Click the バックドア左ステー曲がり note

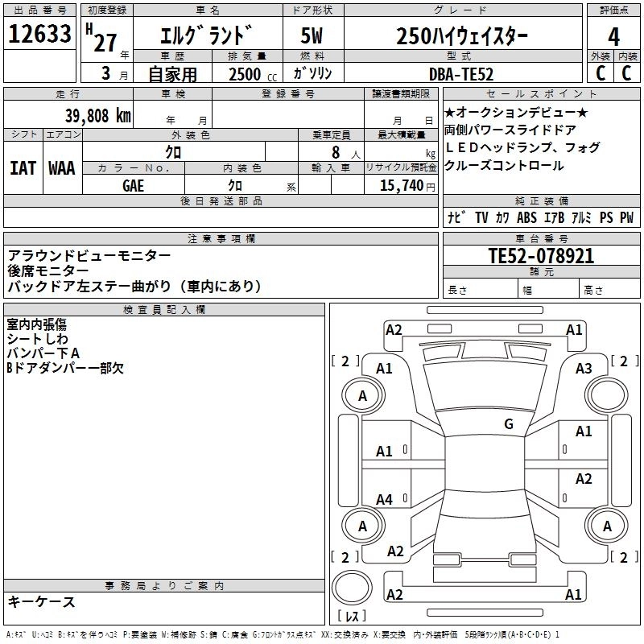(x=134, y=287)
